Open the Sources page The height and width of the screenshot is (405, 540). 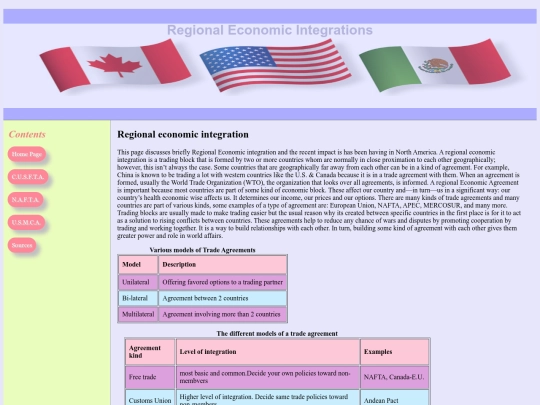22,245
